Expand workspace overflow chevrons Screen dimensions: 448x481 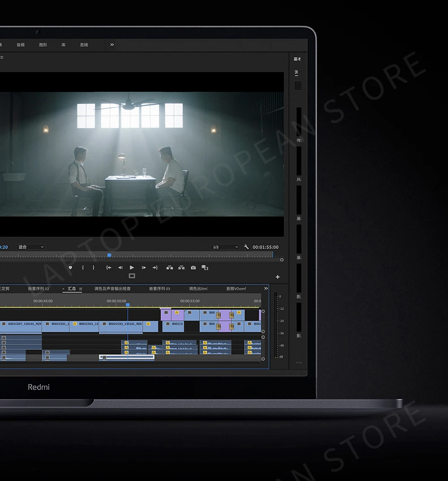point(112,44)
